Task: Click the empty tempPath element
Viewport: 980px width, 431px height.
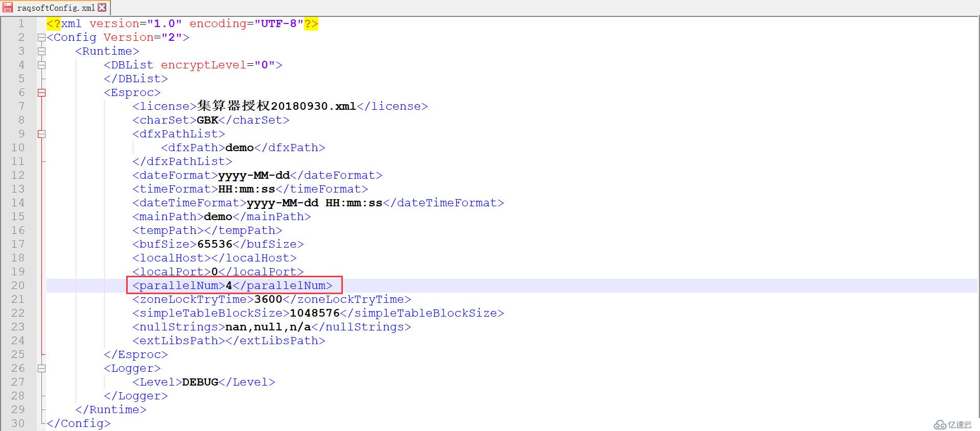Action: (x=207, y=230)
